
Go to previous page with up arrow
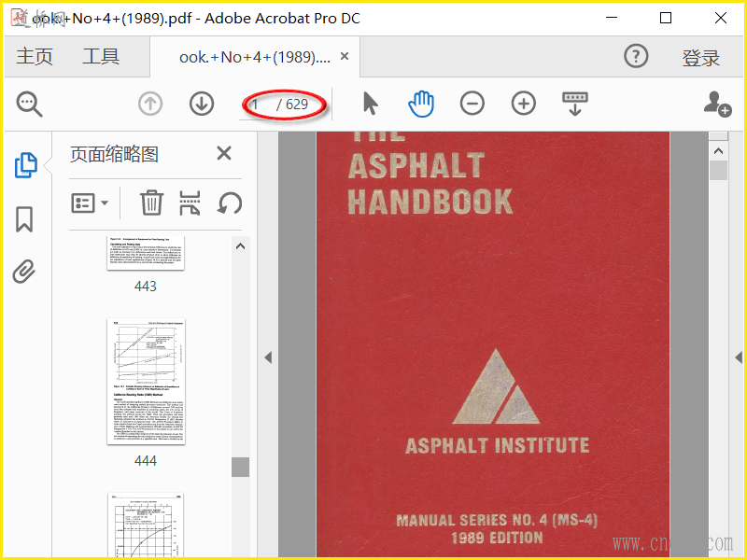[150, 104]
